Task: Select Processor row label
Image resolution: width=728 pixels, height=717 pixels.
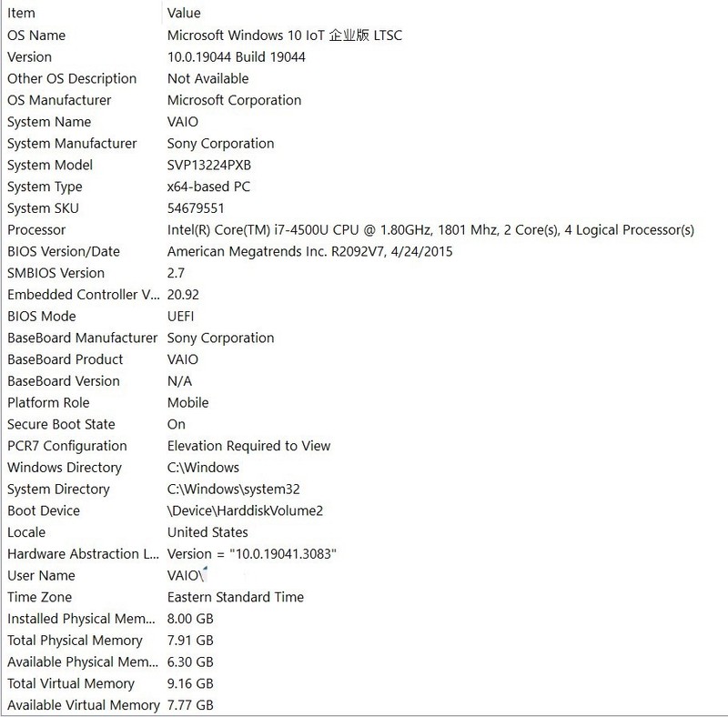Action: tap(36, 230)
